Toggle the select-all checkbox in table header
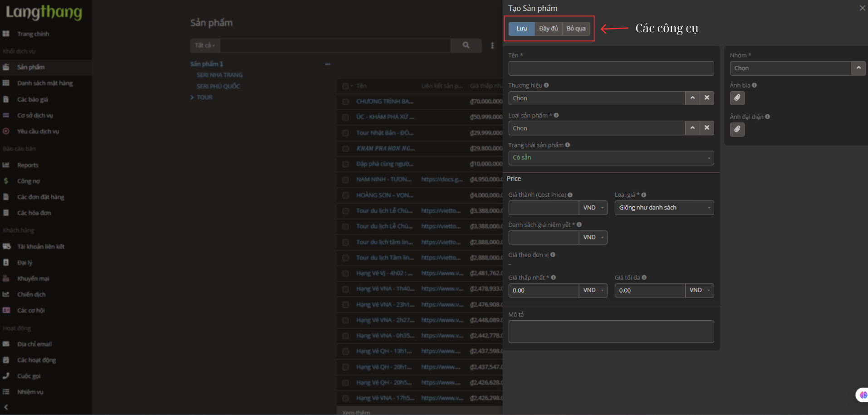 [345, 86]
